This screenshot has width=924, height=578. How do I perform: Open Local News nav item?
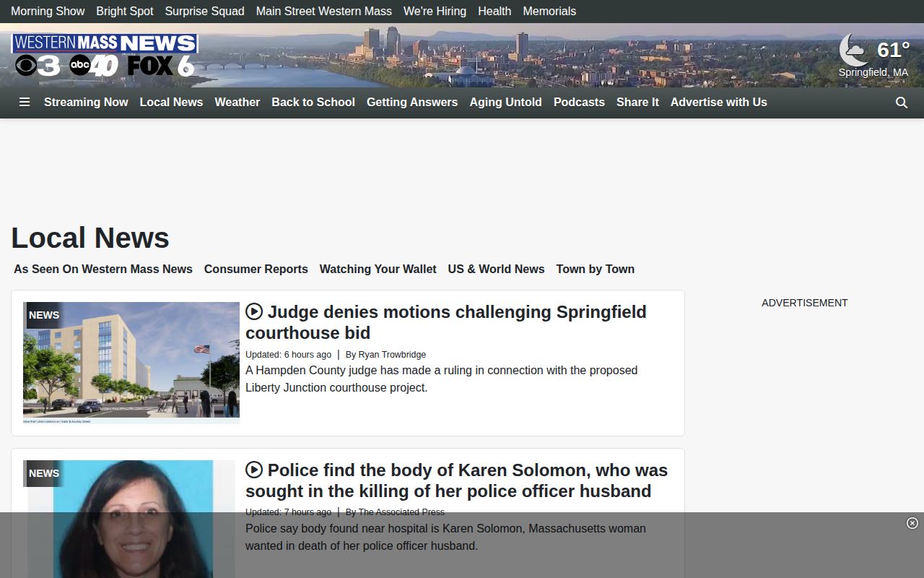[171, 103]
